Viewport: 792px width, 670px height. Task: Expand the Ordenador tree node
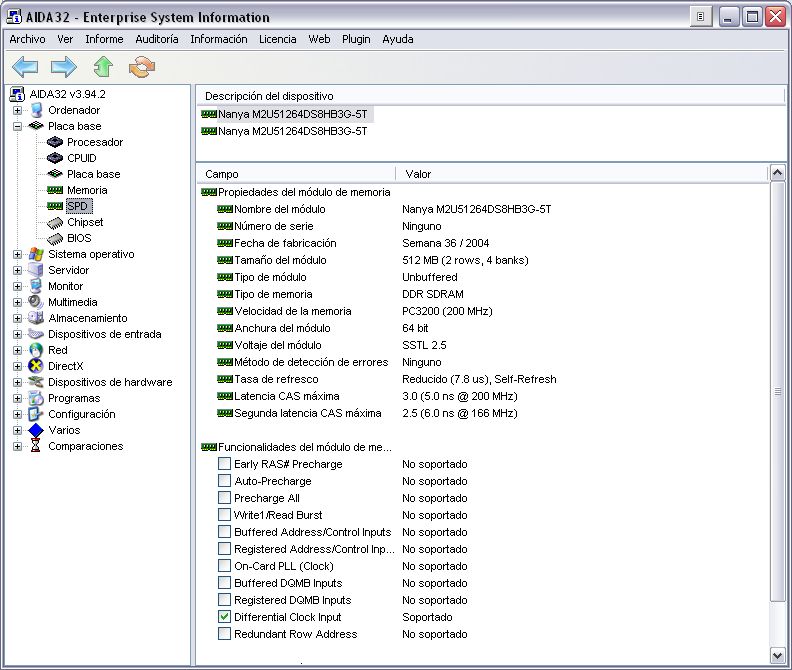click(18, 110)
